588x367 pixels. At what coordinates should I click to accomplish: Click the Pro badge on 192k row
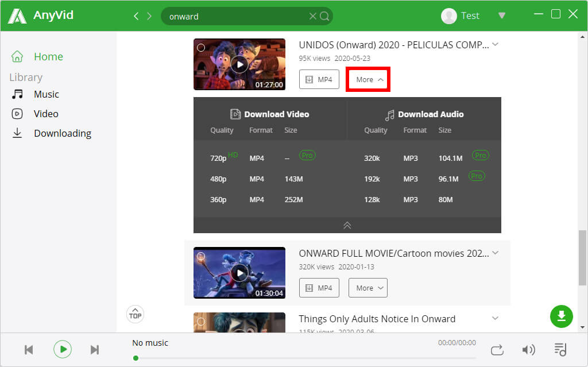[477, 176]
